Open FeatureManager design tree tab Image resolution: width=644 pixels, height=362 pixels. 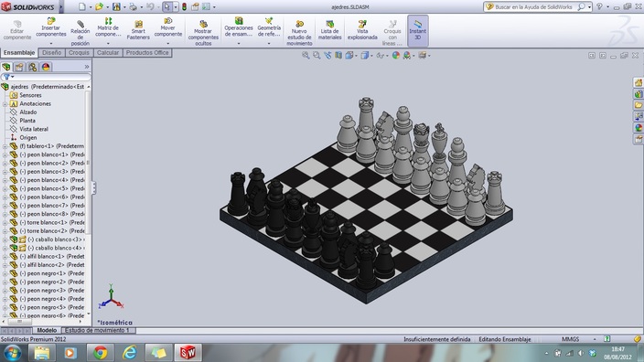[6, 67]
